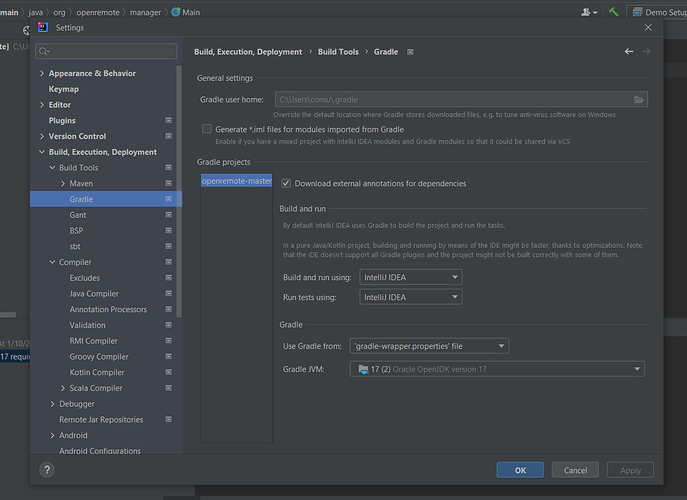Click the user account icon in the top toolbar
The image size is (687, 500).
586,12
